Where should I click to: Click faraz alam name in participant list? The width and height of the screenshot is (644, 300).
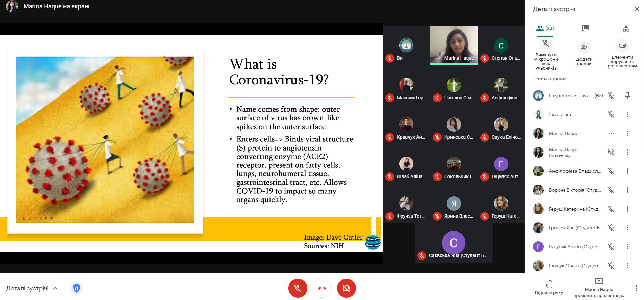(560, 114)
